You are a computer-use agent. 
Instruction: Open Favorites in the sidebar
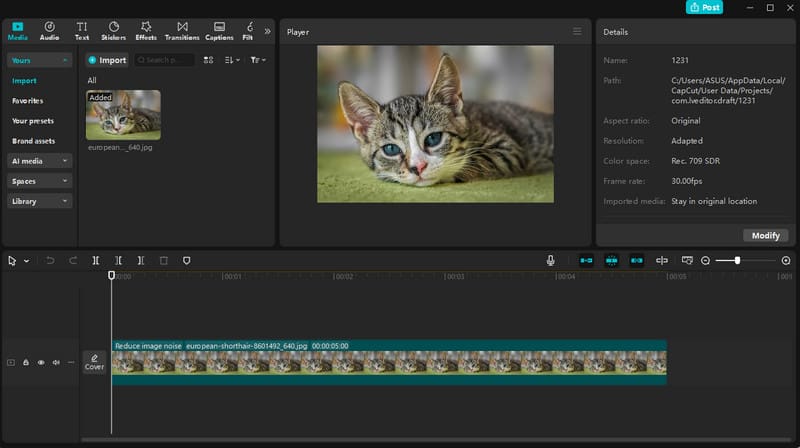click(x=28, y=101)
